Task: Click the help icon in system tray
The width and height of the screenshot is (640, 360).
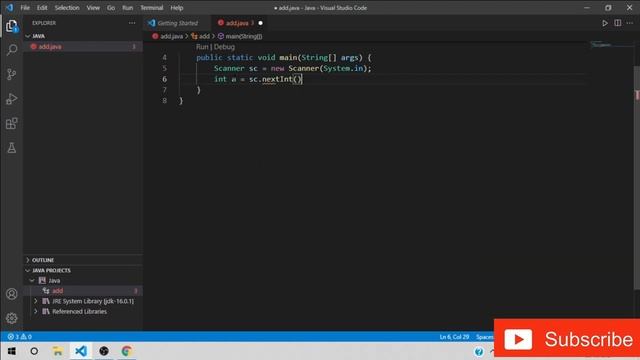Action: click(x=479, y=351)
